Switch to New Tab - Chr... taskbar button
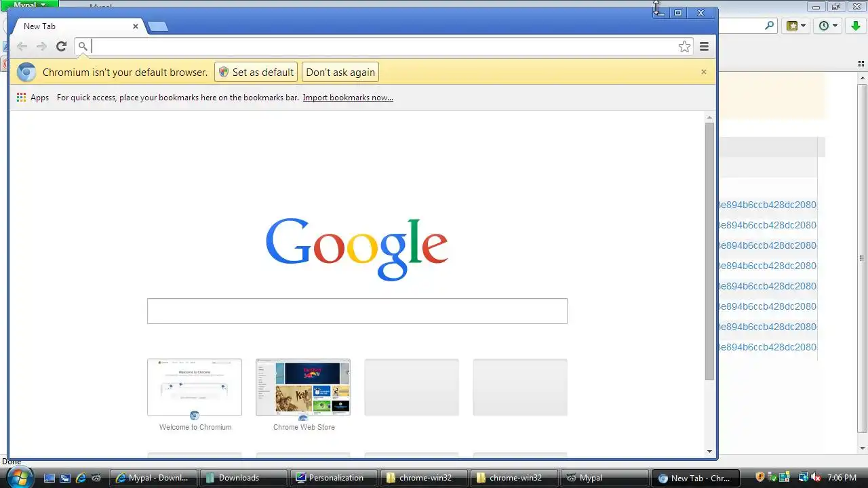 click(695, 478)
